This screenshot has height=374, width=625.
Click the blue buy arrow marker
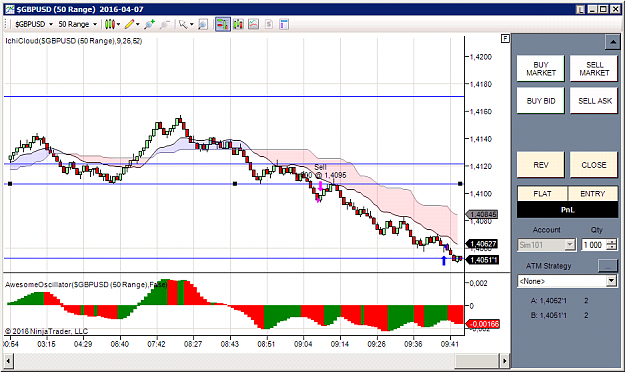click(444, 261)
